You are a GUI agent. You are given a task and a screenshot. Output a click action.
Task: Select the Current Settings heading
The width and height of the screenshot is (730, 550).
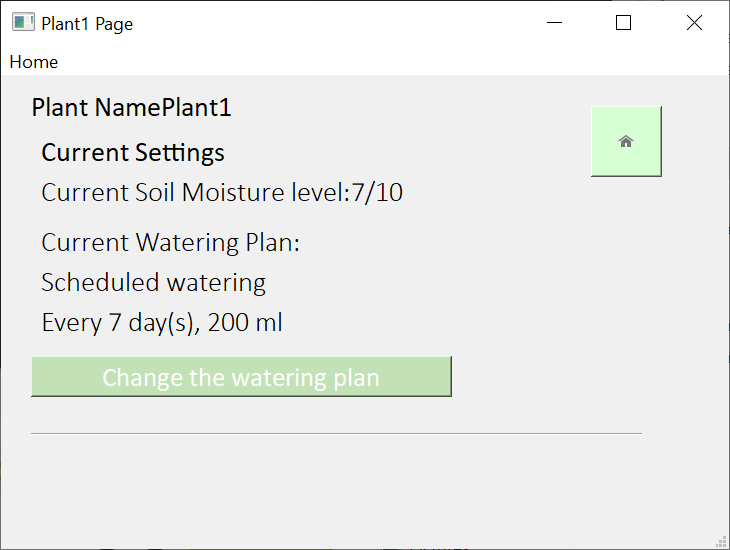pos(133,153)
